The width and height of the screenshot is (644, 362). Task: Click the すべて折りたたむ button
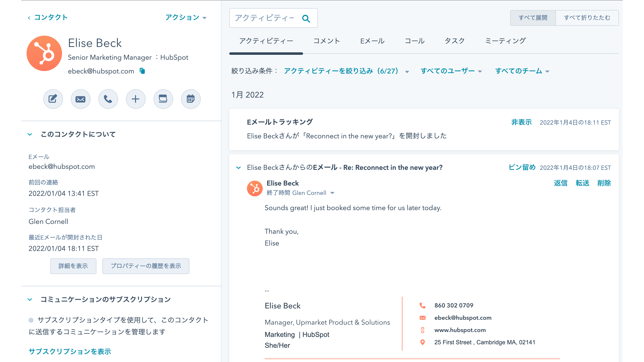pyautogui.click(x=587, y=18)
